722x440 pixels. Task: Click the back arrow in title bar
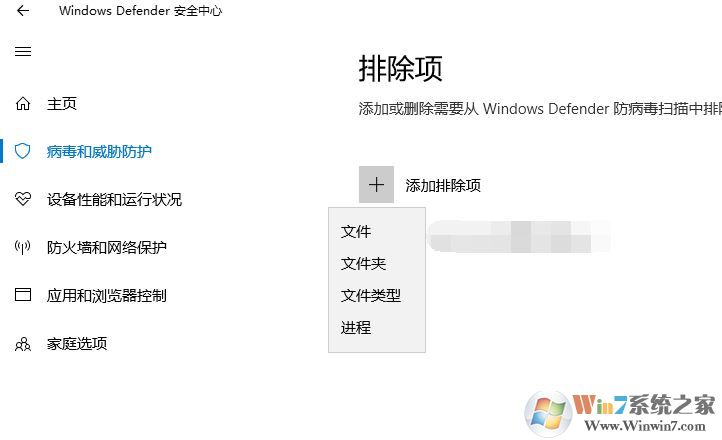click(23, 11)
